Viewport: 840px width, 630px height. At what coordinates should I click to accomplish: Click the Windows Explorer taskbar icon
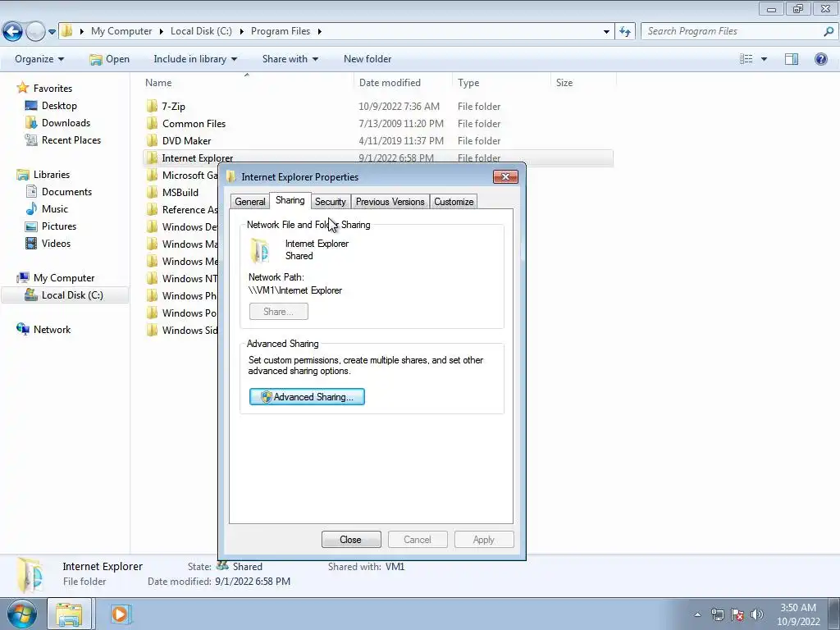[x=70, y=614]
